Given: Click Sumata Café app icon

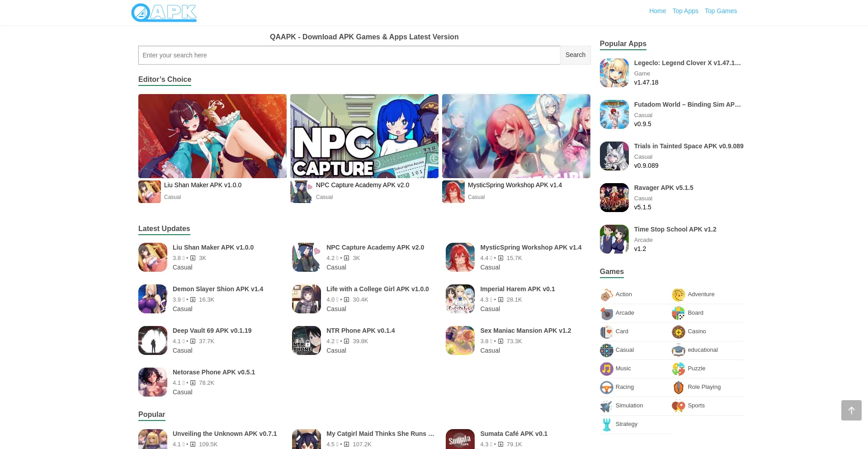Looking at the screenshot, I should tap(460, 439).
